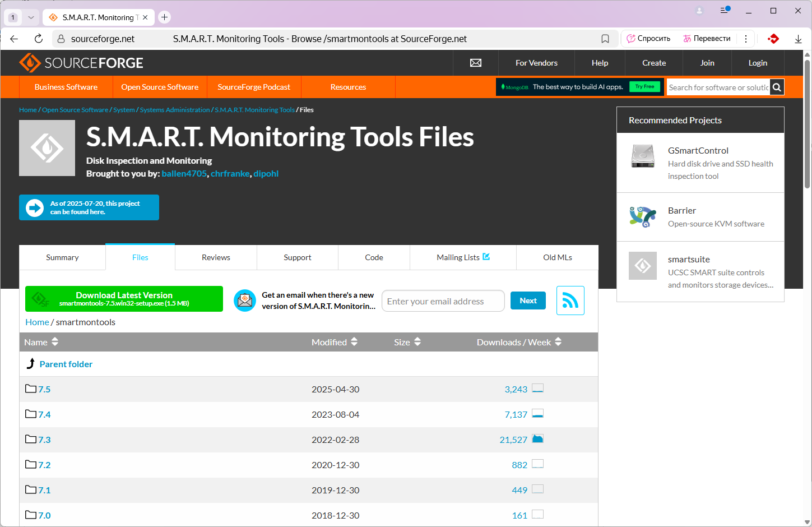Viewport: 812px width, 527px height.
Task: Open the 7.0 folder
Action: pyautogui.click(x=44, y=515)
